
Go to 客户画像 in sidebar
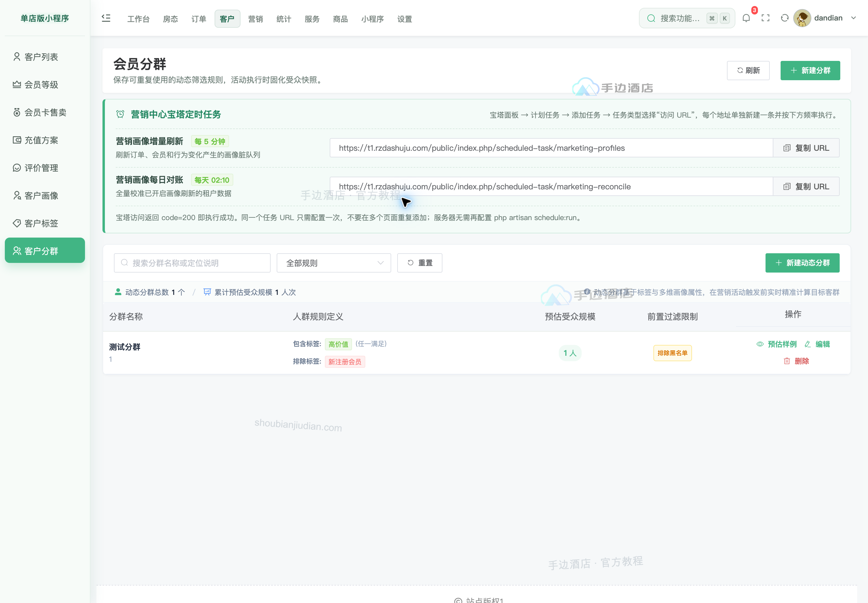[x=45, y=195]
